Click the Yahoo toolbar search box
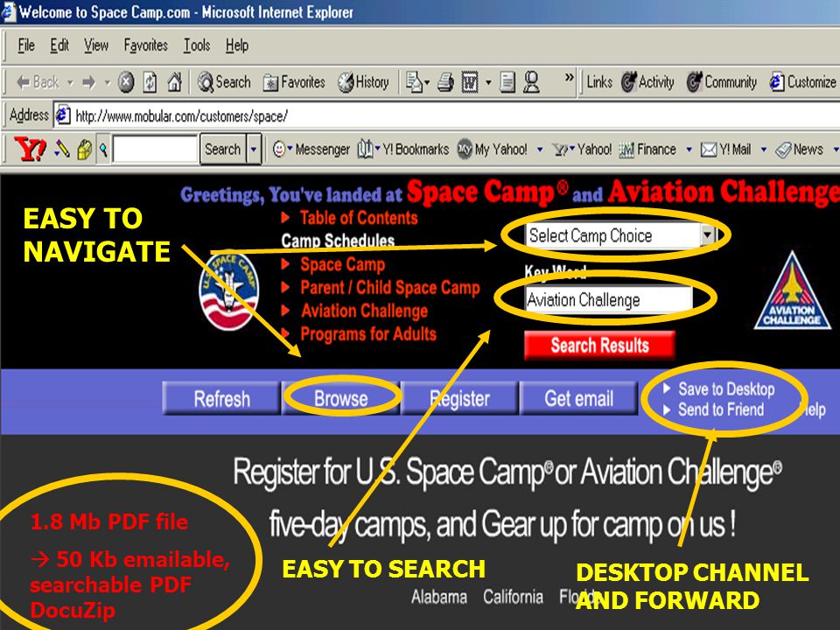Image resolution: width=840 pixels, height=630 pixels. (x=155, y=149)
